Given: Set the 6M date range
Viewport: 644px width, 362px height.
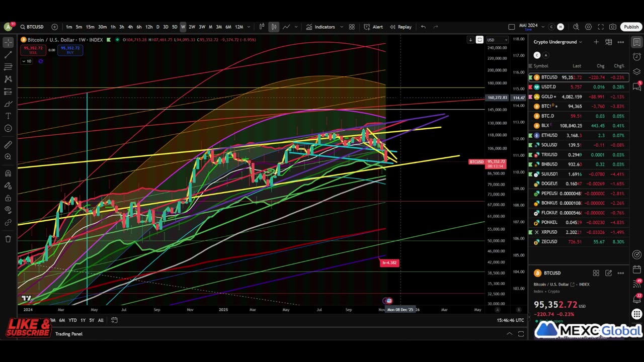Looking at the screenshot, I should point(62,320).
